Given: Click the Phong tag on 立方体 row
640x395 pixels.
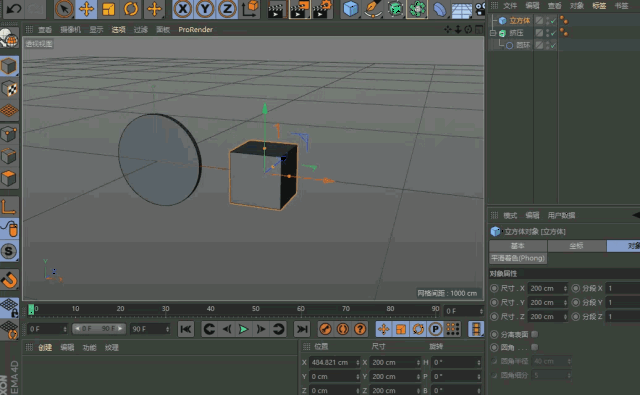Looking at the screenshot, I should (564, 20).
